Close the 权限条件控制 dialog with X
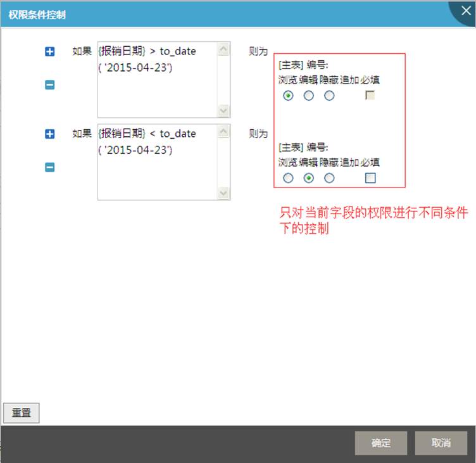 tap(466, 11)
